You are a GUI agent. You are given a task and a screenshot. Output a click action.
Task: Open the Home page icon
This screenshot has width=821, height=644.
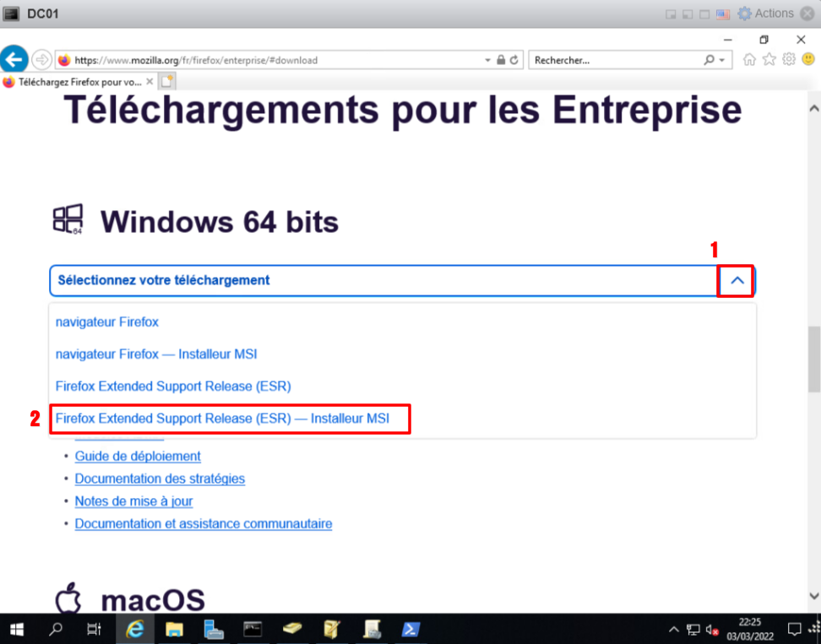pos(749,60)
